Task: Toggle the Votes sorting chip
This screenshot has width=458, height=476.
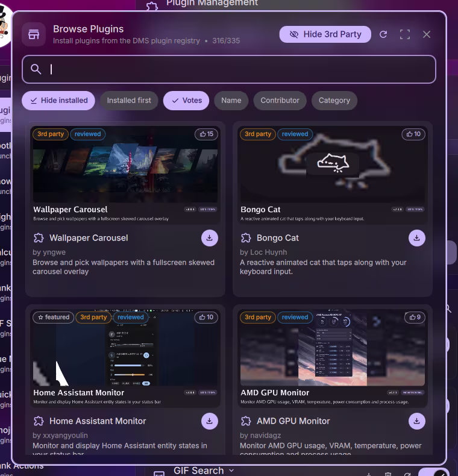Action: (x=186, y=101)
